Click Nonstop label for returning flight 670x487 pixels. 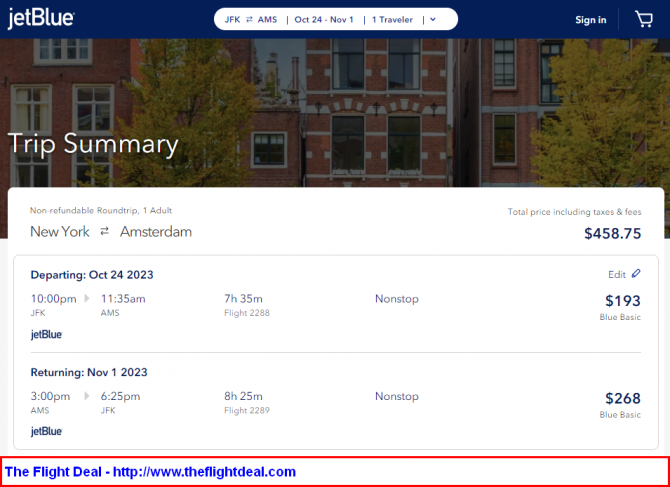click(397, 396)
